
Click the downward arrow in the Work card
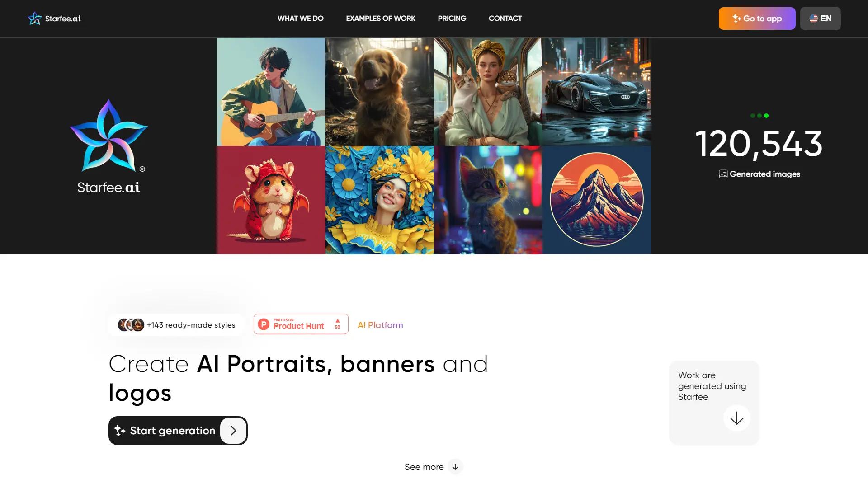click(737, 418)
